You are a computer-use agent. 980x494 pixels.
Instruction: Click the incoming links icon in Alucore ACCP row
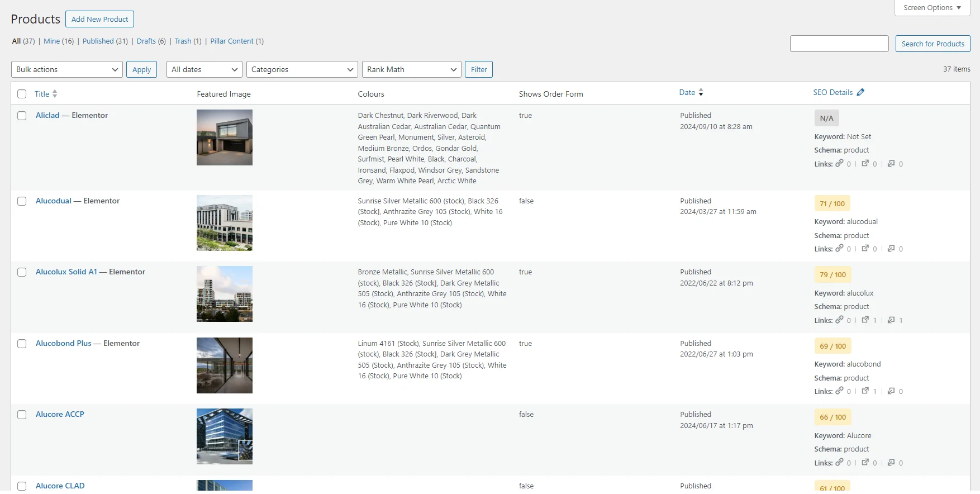[x=891, y=462]
